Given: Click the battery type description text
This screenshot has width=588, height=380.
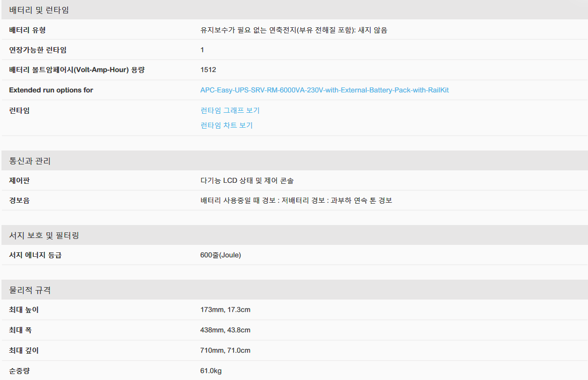Looking at the screenshot, I should click(x=293, y=30).
